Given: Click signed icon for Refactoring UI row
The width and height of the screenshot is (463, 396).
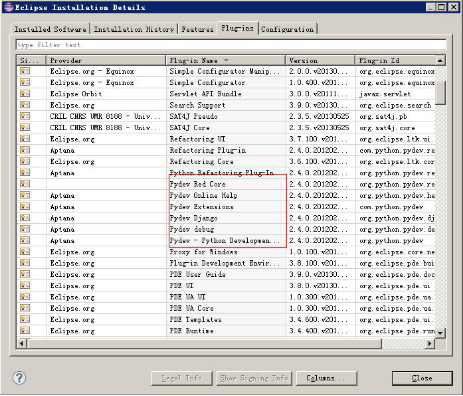Looking at the screenshot, I should [x=25, y=139].
